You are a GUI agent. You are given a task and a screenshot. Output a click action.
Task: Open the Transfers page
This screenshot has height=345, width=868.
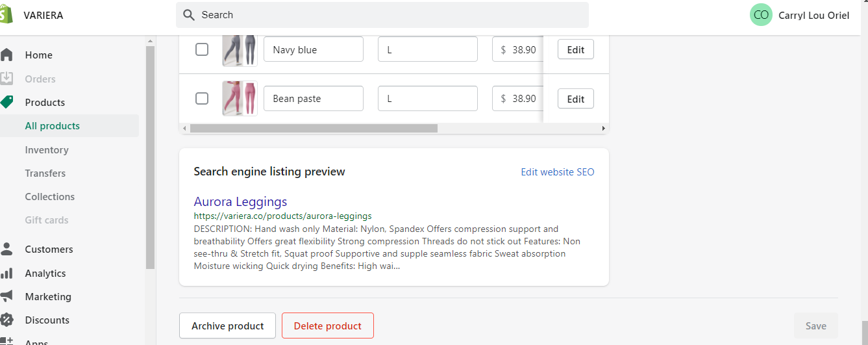coord(45,173)
